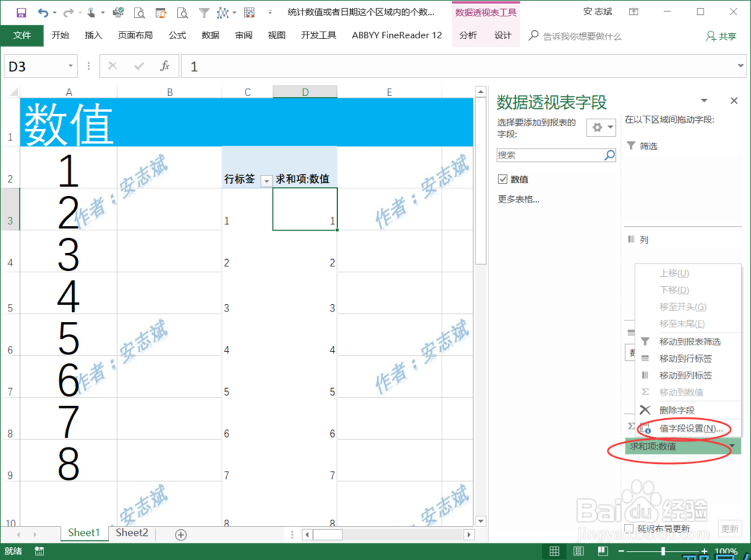Choose 删除字段 from the context menu
Screen dimensions: 751x560
688,410
